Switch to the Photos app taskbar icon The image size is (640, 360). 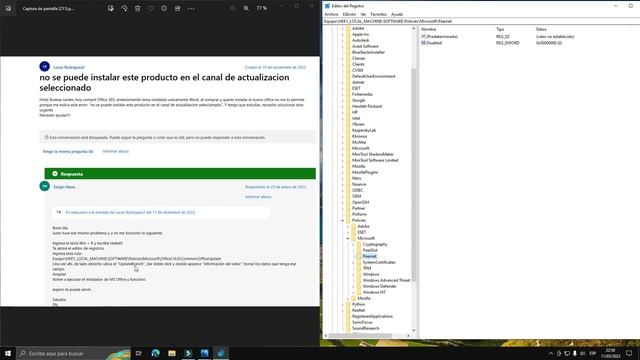click(x=204, y=353)
